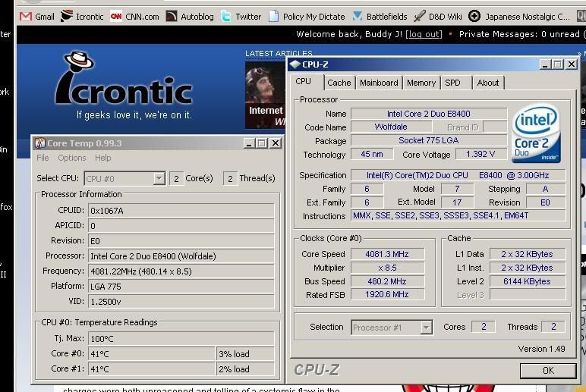
Task: Close the Core Temp window
Action: (x=276, y=143)
